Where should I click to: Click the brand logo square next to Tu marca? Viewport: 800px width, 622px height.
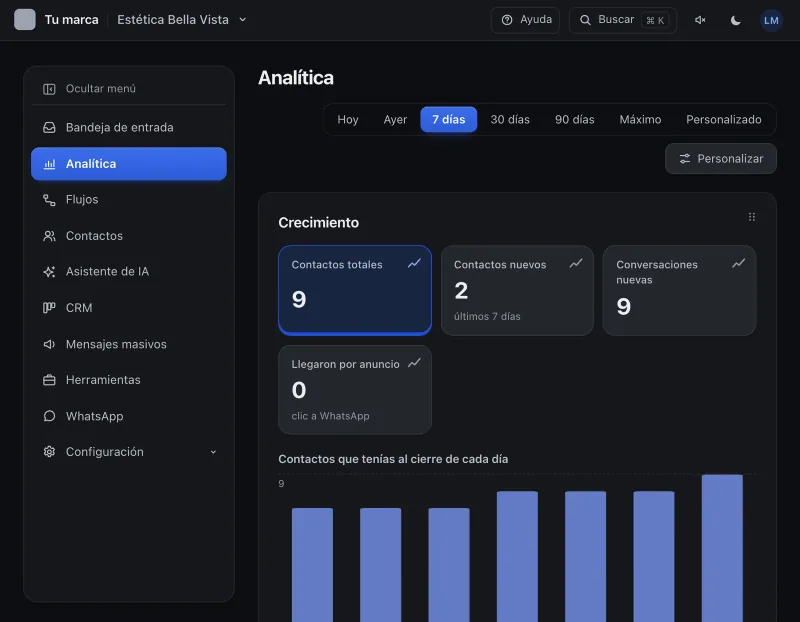coord(24,20)
